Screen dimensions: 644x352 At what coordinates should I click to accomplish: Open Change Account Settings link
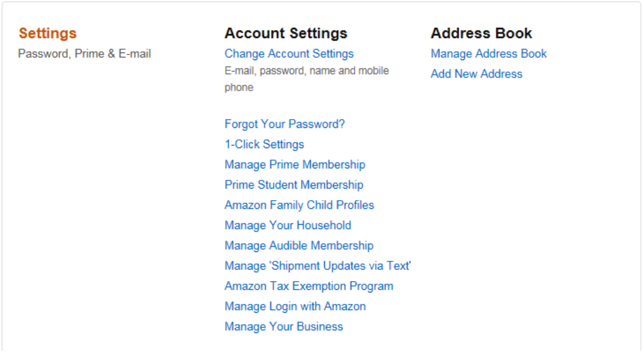click(x=289, y=54)
